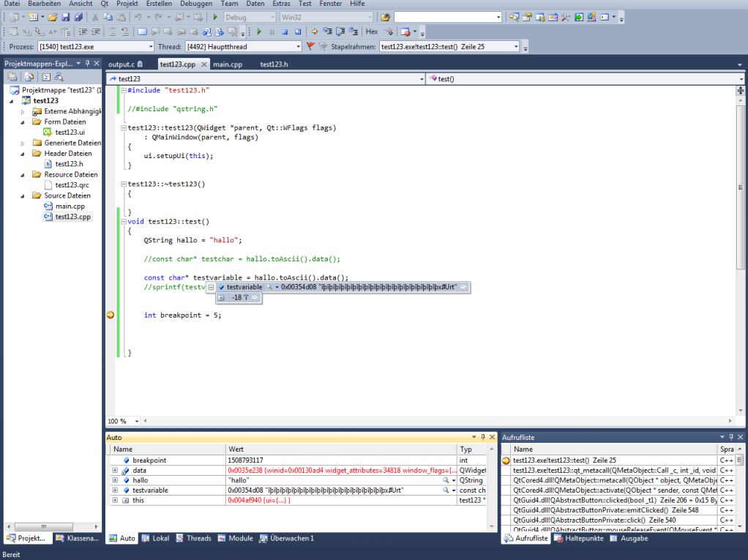The image size is (748, 560).
Task: Click the Restart debugging icon
Action: [298, 31]
